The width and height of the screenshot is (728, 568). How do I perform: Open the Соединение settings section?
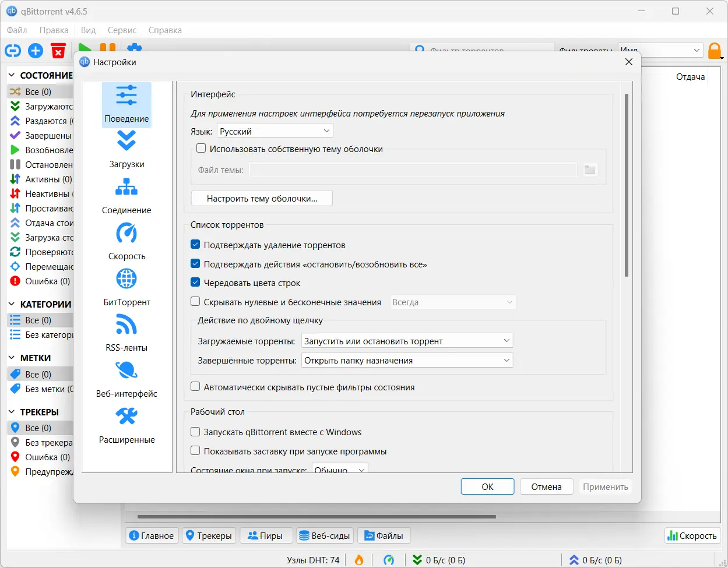pos(126,195)
